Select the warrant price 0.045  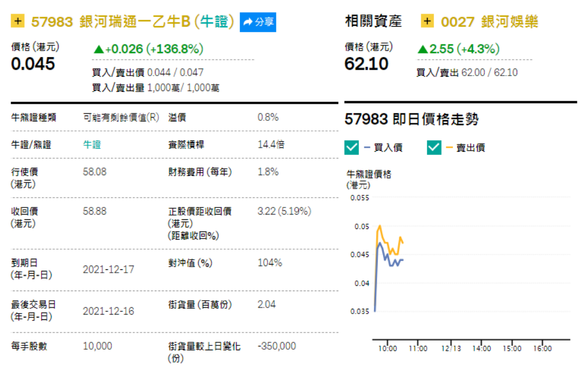pyautogui.click(x=33, y=64)
